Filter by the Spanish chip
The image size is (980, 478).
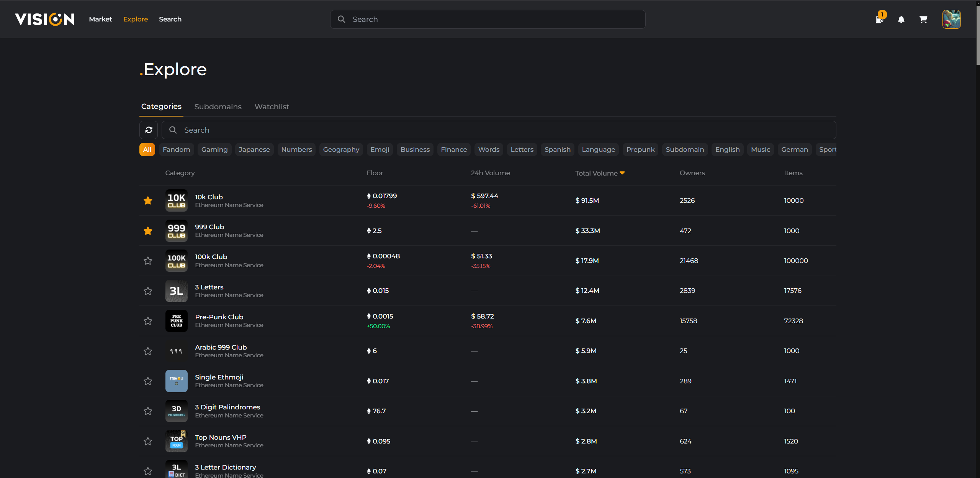point(558,149)
